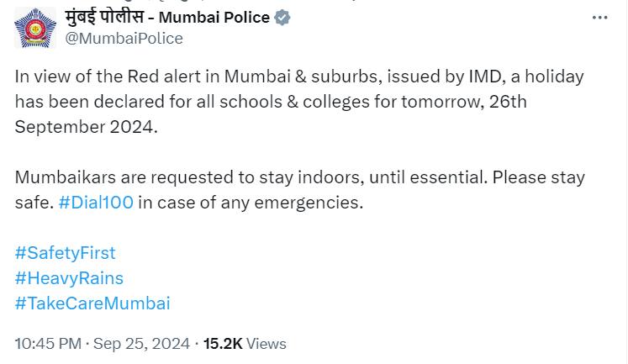The height and width of the screenshot is (364, 628).
Task: Click the 15.2K view count number
Action: [x=223, y=344]
